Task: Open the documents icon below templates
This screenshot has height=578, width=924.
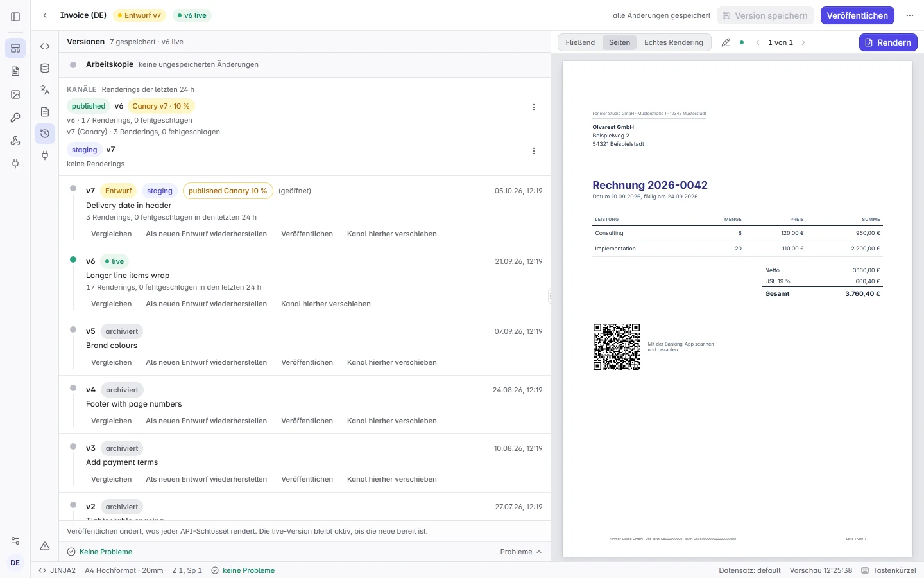Action: [15, 71]
